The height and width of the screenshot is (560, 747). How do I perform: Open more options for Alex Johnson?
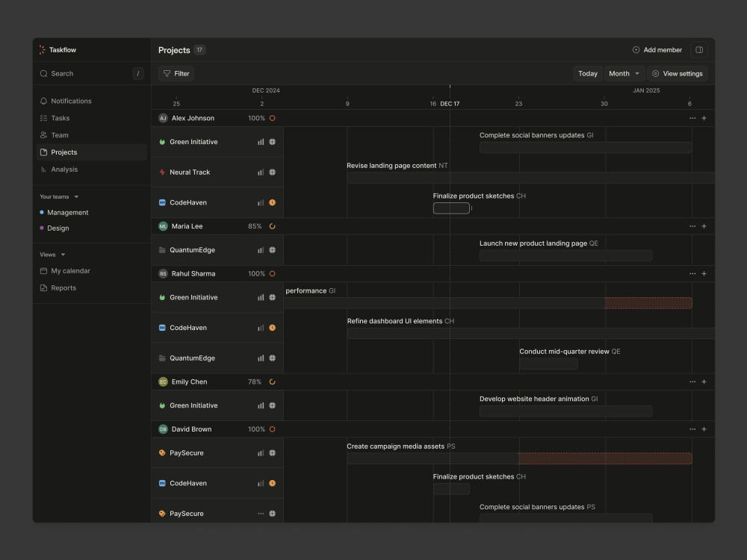click(692, 118)
